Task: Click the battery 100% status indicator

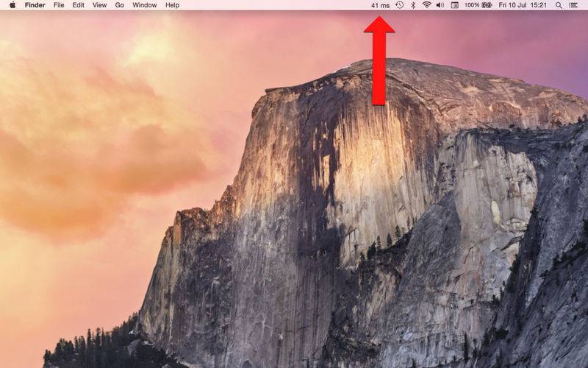Action: click(x=478, y=5)
